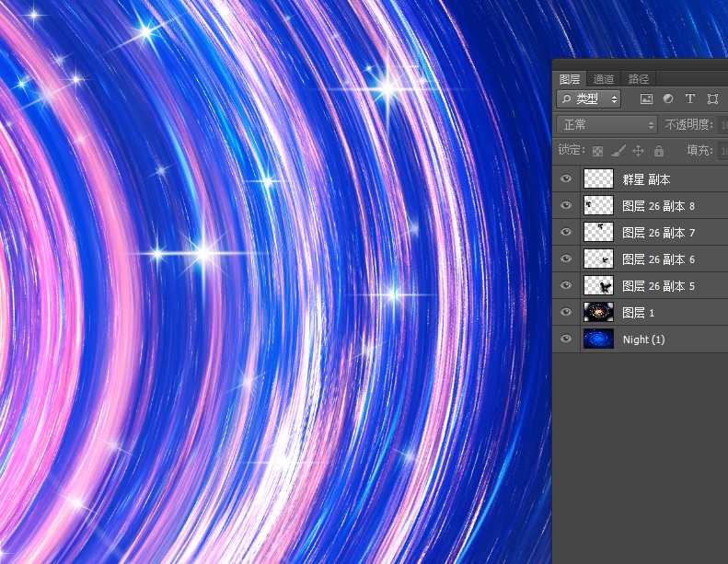Screen dimensions: 728x564
Task: Select thumbnail of 图层 1
Action: [598, 312]
